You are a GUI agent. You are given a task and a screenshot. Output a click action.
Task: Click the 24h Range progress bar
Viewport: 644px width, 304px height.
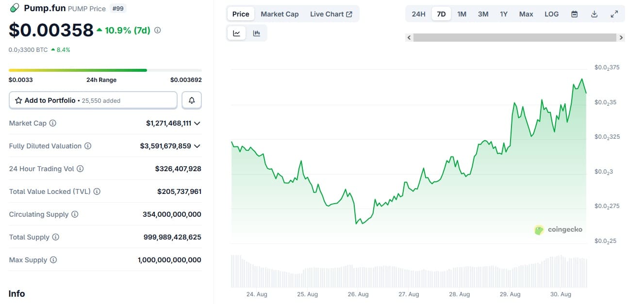point(105,70)
